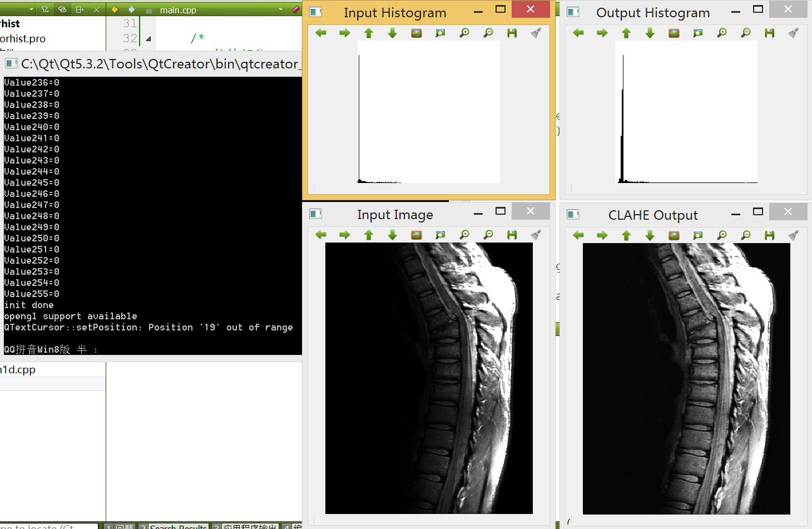Pan up in Output Histogram window
This screenshot has width=812, height=529.
pos(626,33)
